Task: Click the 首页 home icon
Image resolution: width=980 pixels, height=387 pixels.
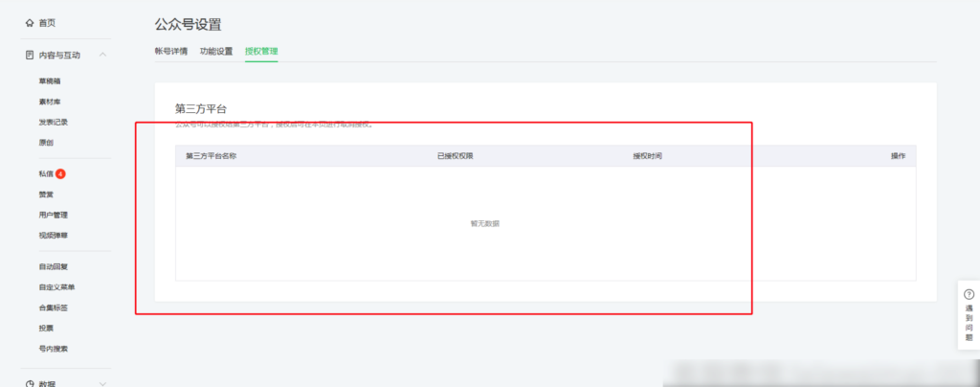Action: tap(30, 21)
